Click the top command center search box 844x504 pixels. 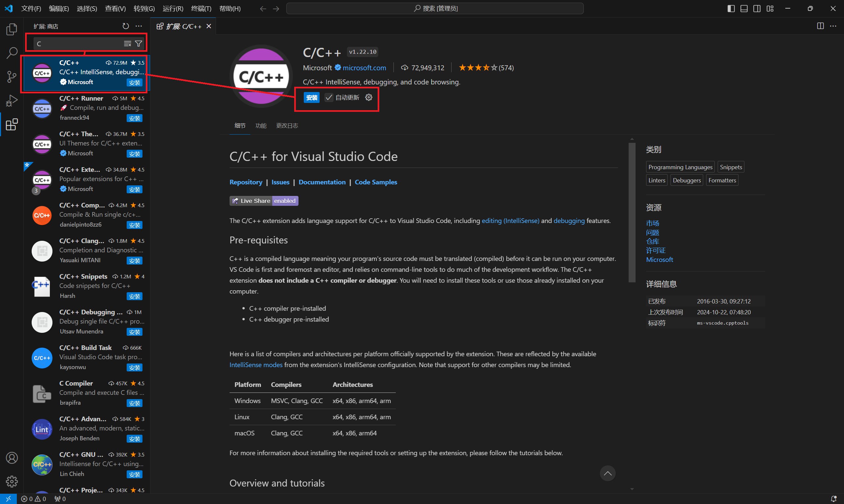435,9
